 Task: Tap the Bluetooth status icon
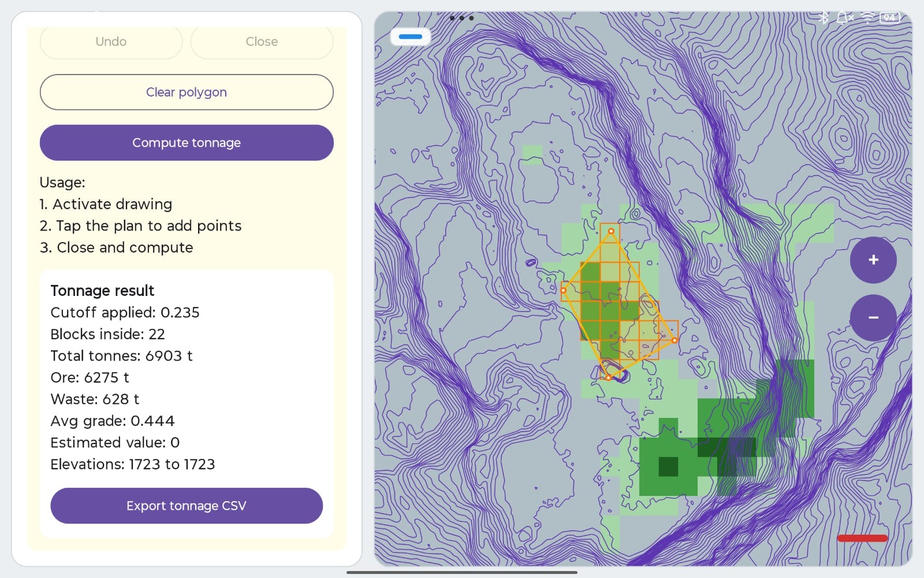coord(824,18)
